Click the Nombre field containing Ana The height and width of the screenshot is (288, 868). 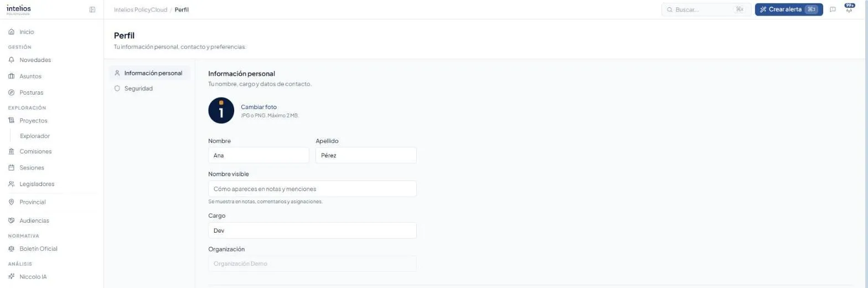pyautogui.click(x=259, y=155)
